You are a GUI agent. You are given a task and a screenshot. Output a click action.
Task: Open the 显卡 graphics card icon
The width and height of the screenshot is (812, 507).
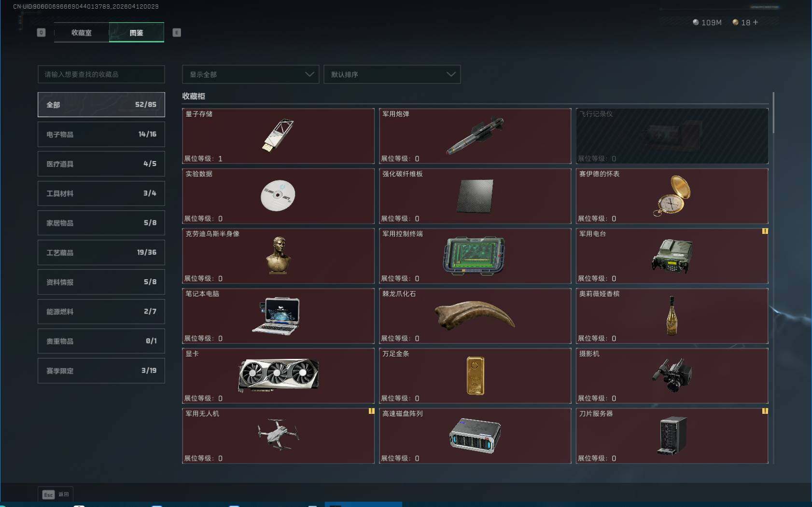[x=279, y=375]
